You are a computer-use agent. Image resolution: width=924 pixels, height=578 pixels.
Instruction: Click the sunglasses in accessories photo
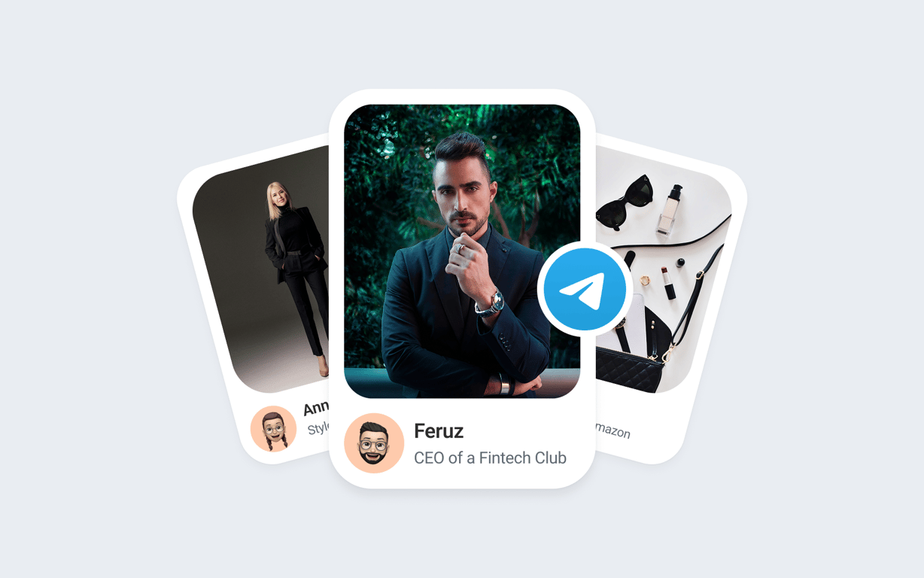pos(626,202)
